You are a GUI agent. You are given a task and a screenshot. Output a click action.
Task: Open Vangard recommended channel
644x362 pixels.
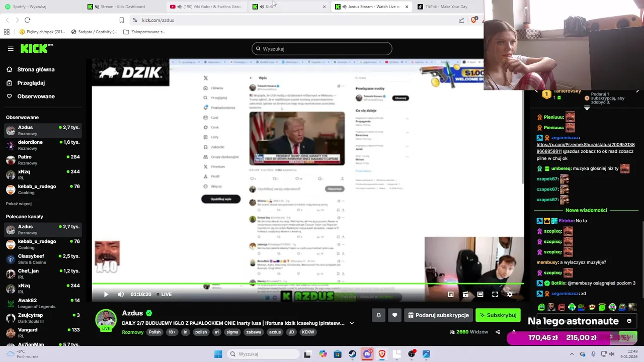click(x=43, y=332)
